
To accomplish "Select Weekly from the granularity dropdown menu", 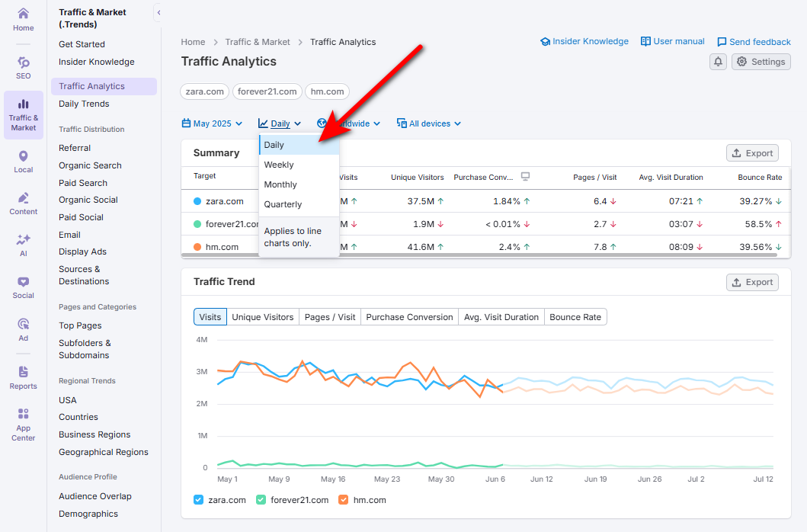I will pos(278,164).
